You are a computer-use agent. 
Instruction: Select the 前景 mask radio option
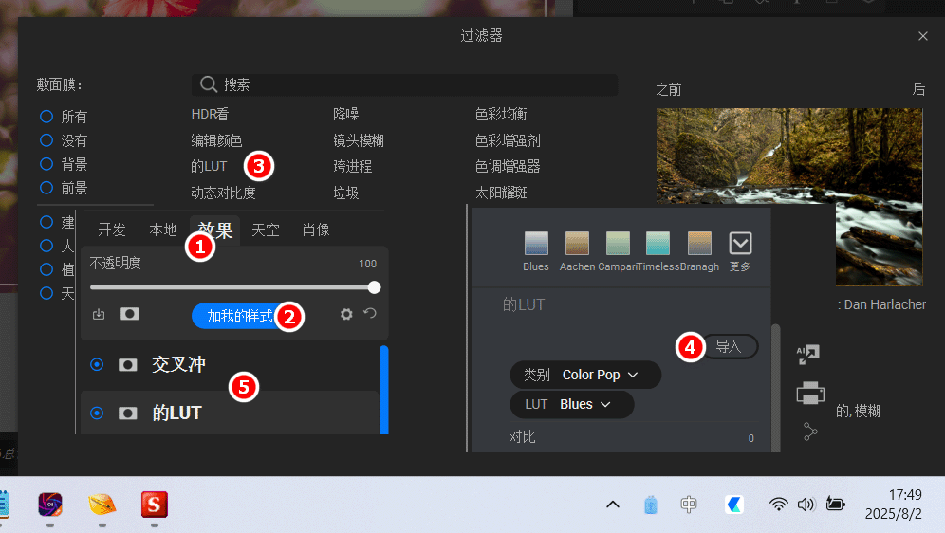[x=46, y=188]
